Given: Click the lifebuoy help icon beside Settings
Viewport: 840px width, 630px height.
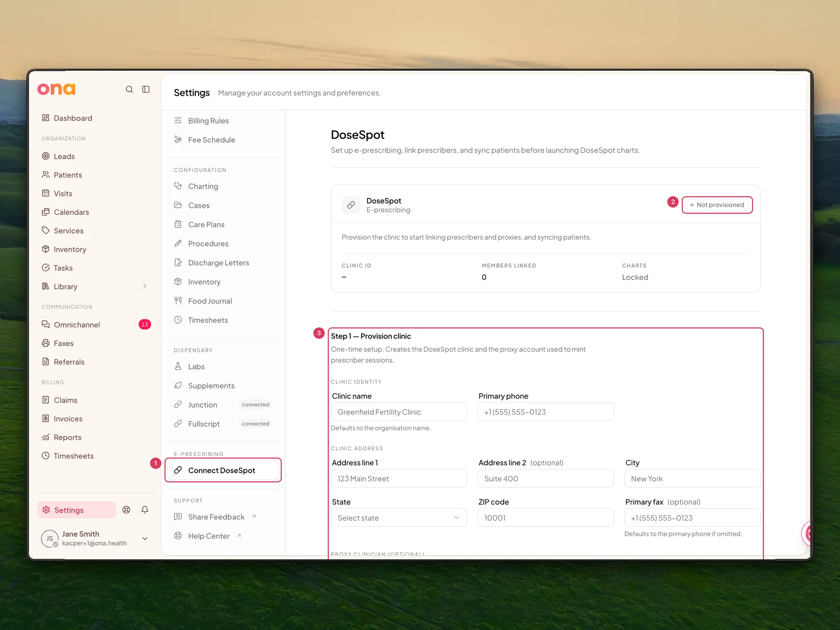Looking at the screenshot, I should click(x=126, y=510).
